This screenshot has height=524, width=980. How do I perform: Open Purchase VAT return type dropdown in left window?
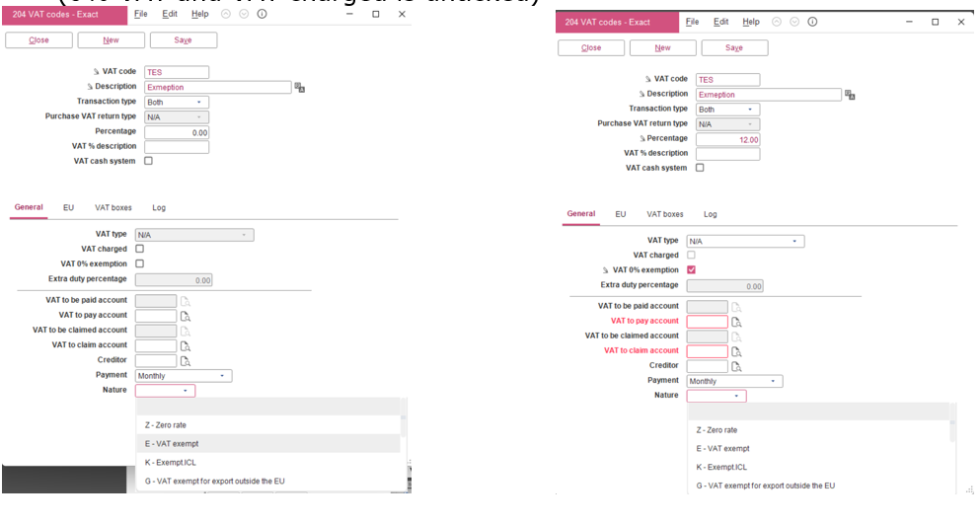(177, 116)
